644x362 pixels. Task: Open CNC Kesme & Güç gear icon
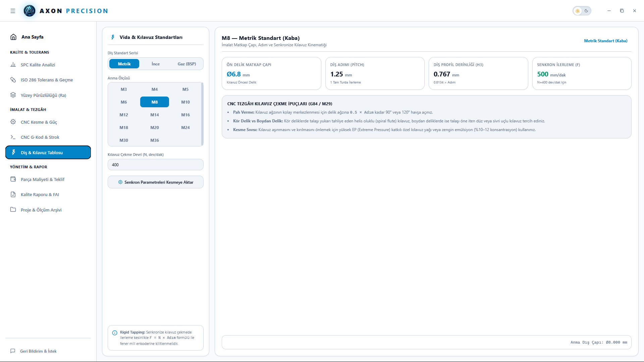tap(13, 122)
